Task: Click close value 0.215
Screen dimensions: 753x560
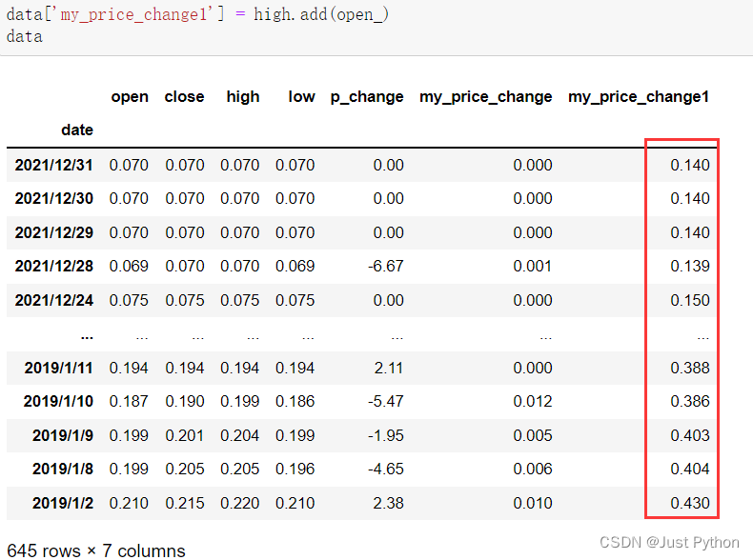Action: [185, 504]
